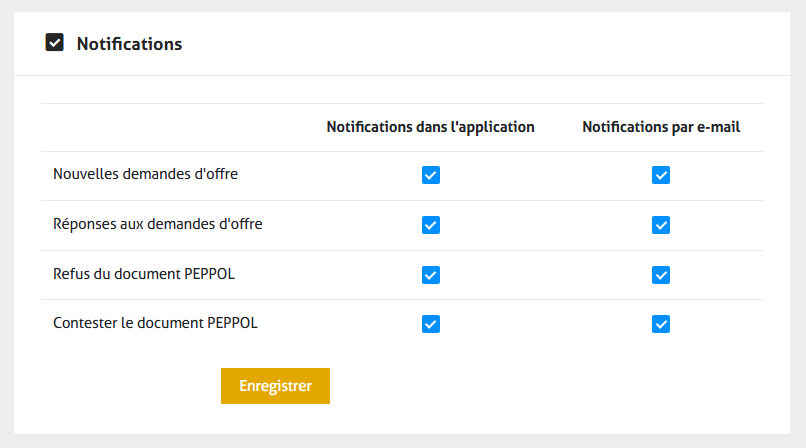Click the white Notifications panel header bar

[480, 44]
